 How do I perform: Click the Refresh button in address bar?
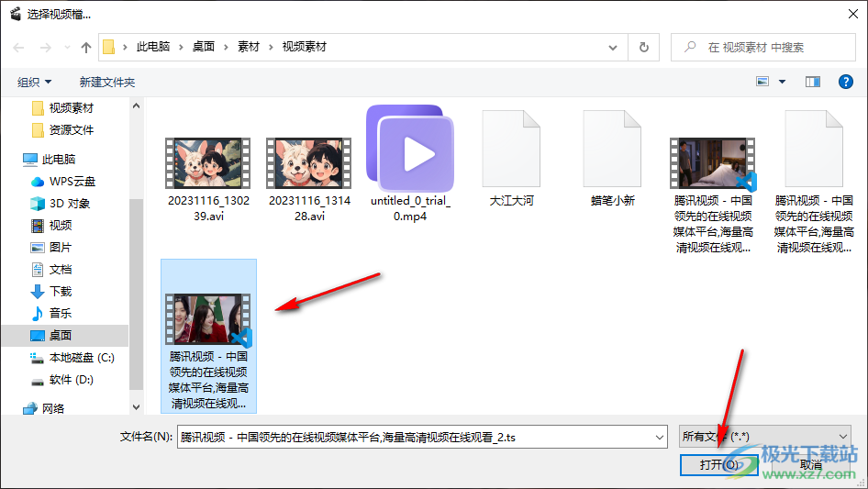click(643, 47)
